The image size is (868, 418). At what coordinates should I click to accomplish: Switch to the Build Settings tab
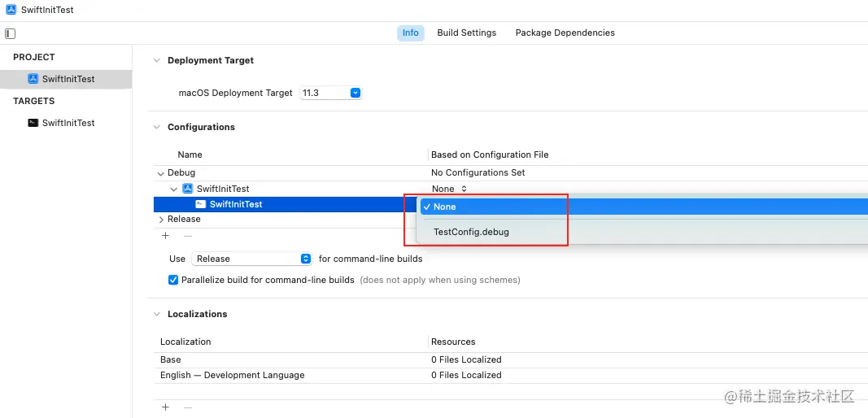click(466, 33)
